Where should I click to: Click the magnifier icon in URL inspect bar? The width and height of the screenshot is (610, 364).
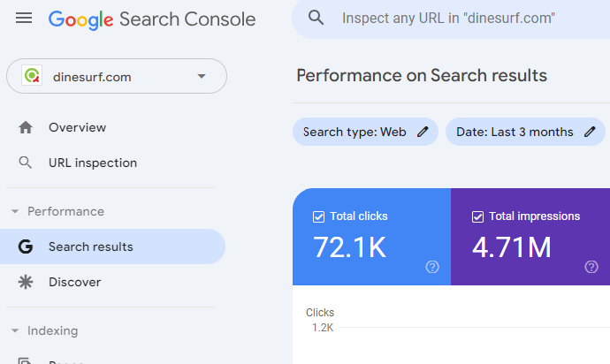(x=316, y=18)
